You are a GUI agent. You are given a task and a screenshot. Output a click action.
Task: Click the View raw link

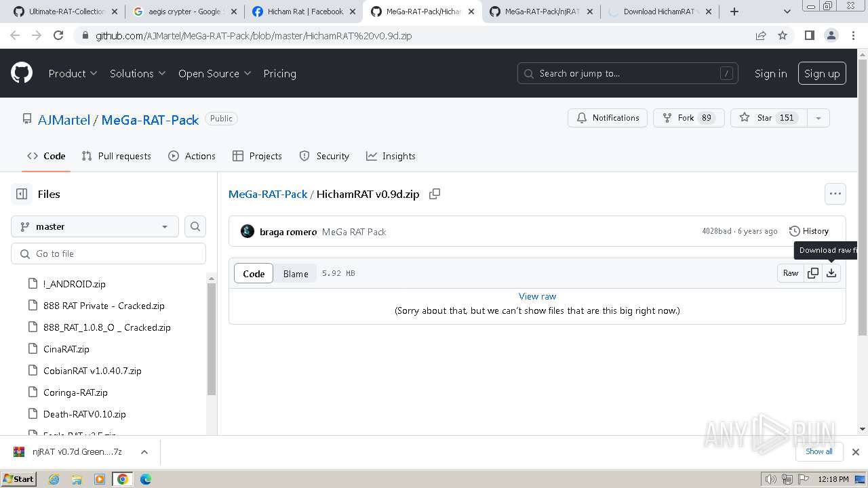tap(537, 296)
